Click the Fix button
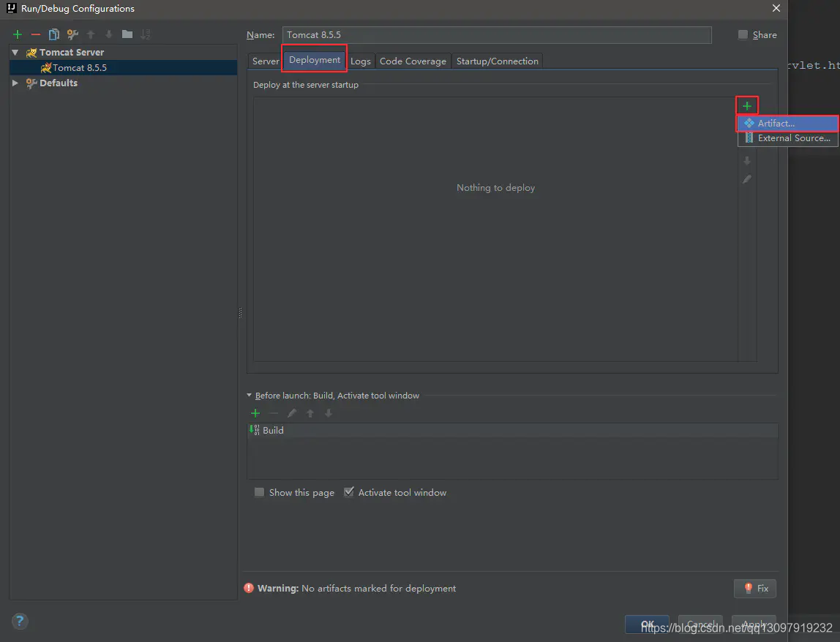840x642 pixels. pyautogui.click(x=755, y=589)
